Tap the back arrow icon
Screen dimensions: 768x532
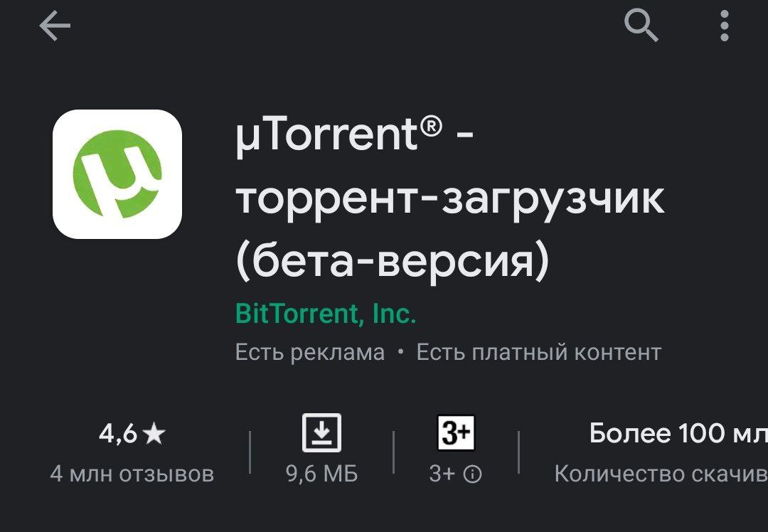(x=54, y=26)
